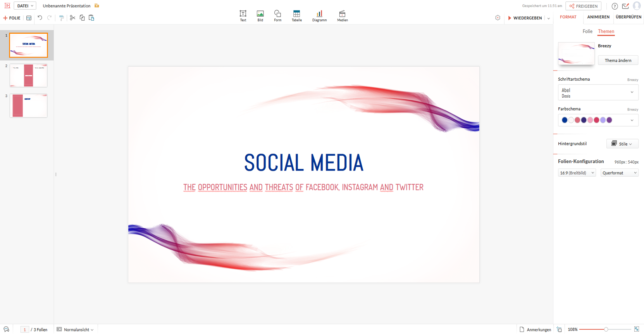
Task: Select slide 1 thumbnail
Action: point(28,45)
